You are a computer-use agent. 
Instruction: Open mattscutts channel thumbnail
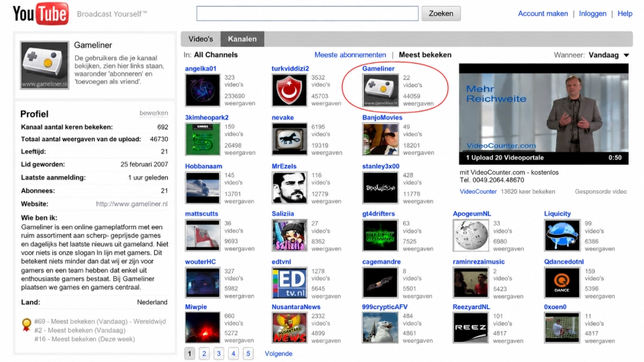[203, 235]
